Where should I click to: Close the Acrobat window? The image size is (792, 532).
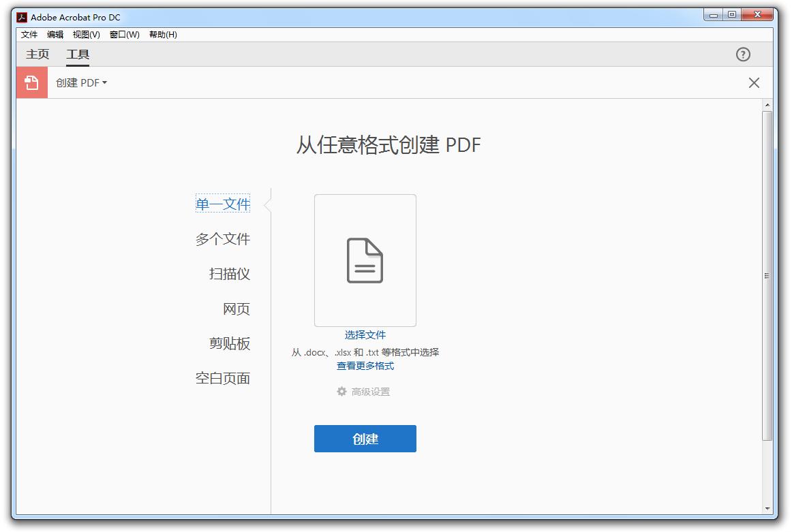point(757,14)
